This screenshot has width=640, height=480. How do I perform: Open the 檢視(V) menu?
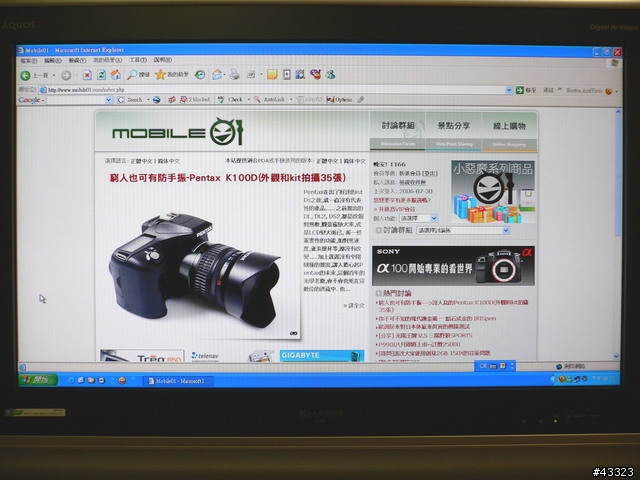[x=77, y=60]
